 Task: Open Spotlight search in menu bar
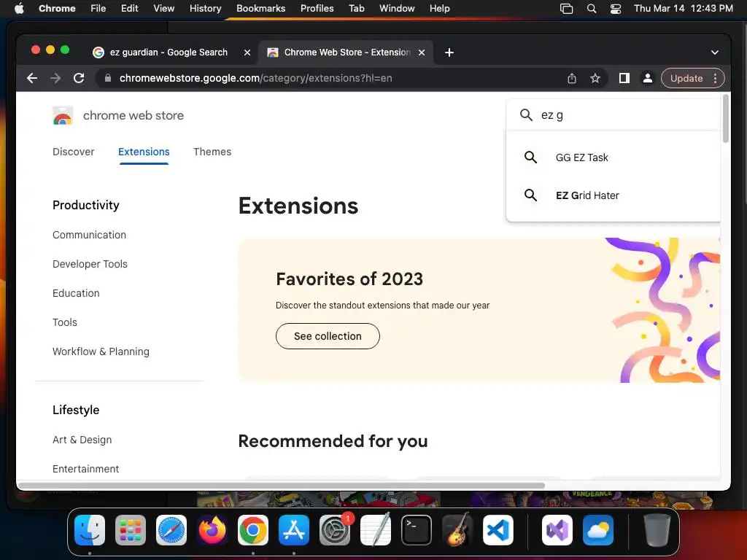(x=591, y=9)
